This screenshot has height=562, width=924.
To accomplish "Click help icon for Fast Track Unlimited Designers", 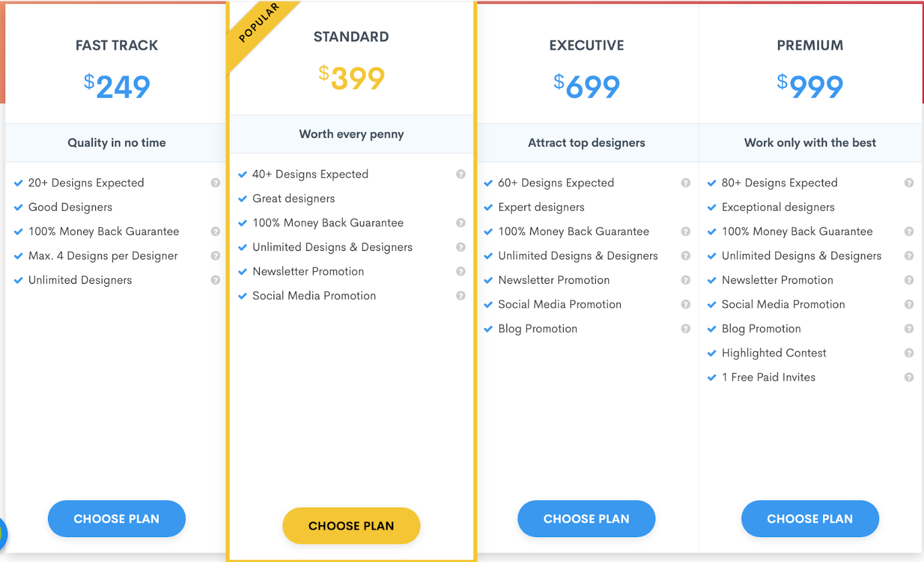I will pos(215,280).
